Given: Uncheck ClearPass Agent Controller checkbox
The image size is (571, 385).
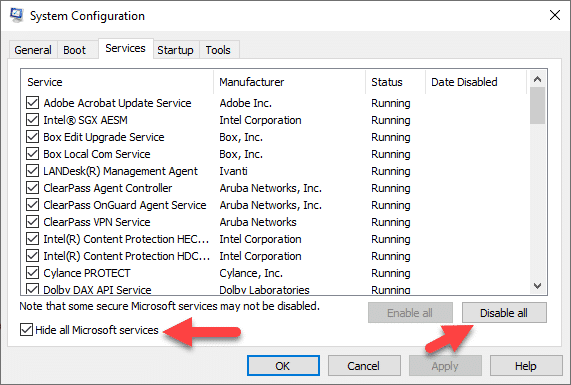Looking at the screenshot, I should [x=32, y=188].
